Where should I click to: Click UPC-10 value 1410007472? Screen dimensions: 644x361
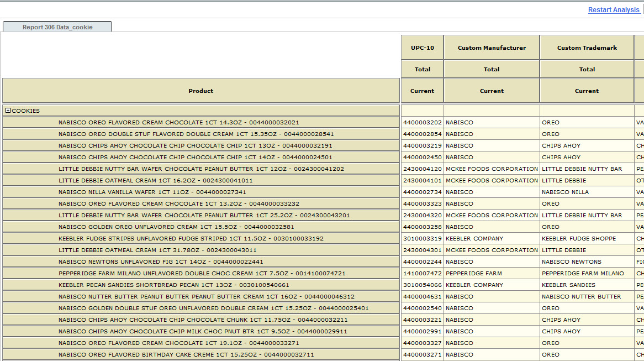point(422,273)
